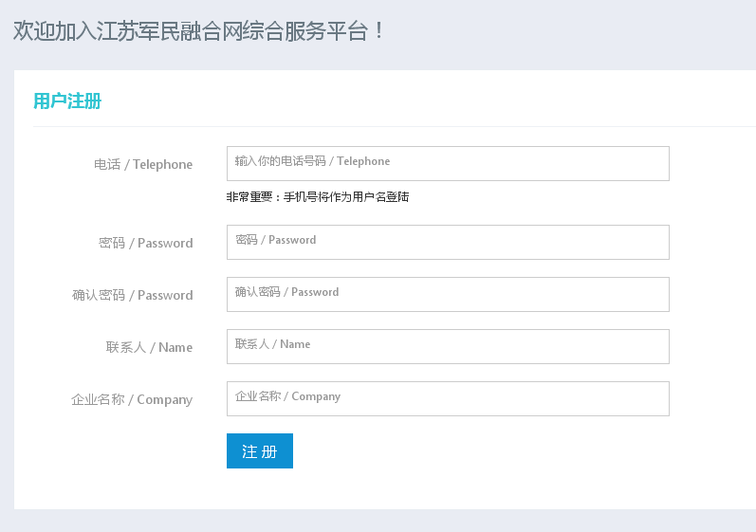
Task: Click the 密码 / Password label text
Action: pos(146,243)
